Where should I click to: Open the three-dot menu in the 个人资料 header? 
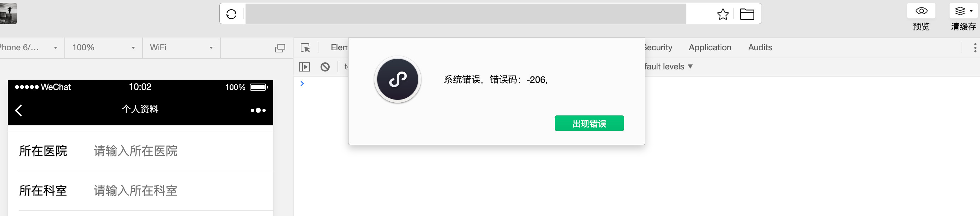258,110
